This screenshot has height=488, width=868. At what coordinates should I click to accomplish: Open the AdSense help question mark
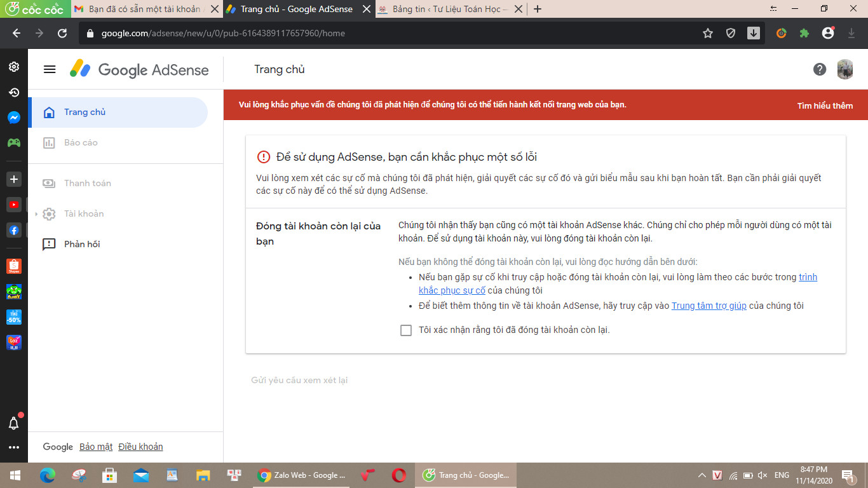[820, 69]
